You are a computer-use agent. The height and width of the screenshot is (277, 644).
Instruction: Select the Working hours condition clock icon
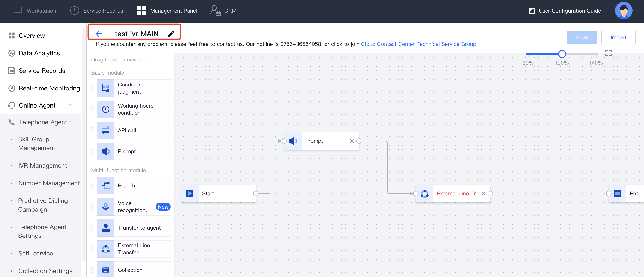tap(106, 109)
